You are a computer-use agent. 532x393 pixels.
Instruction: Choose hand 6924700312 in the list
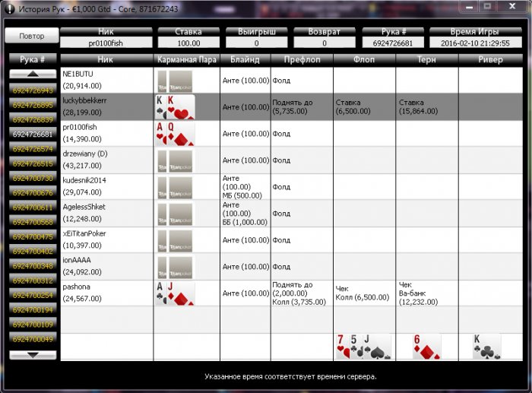pos(33,280)
